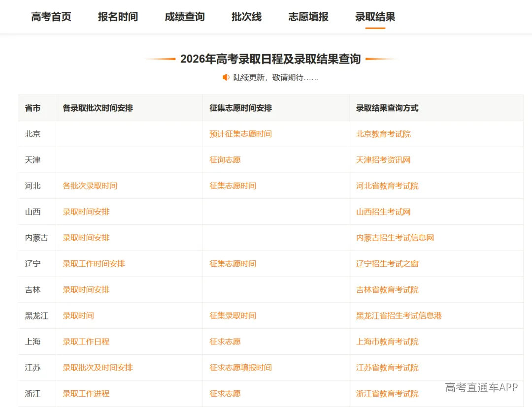Visit 辽宁招生考试之窗 link
532x407 pixels.
387,264
